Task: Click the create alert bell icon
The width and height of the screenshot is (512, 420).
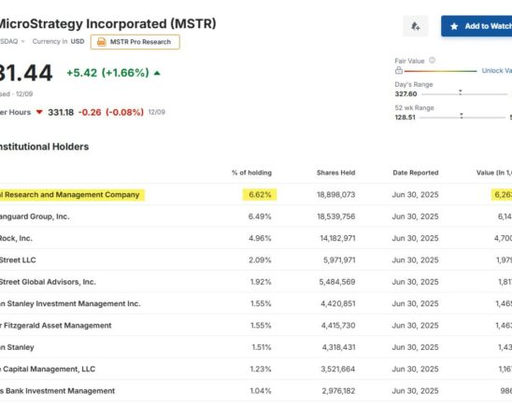Action: coord(416,26)
